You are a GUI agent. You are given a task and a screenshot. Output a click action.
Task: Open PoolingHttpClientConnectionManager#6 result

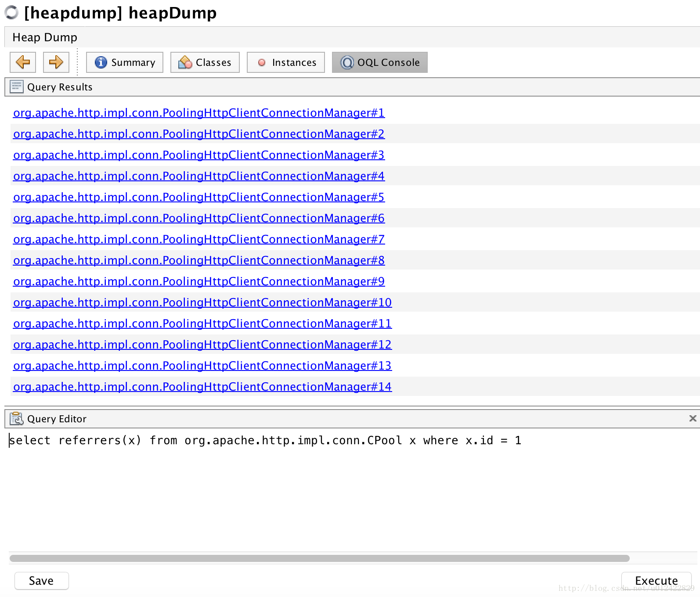199,218
